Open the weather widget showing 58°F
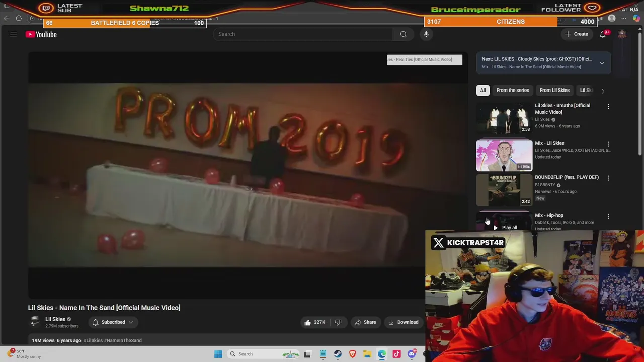The height and width of the screenshot is (362, 644). pyautogui.click(x=24, y=353)
